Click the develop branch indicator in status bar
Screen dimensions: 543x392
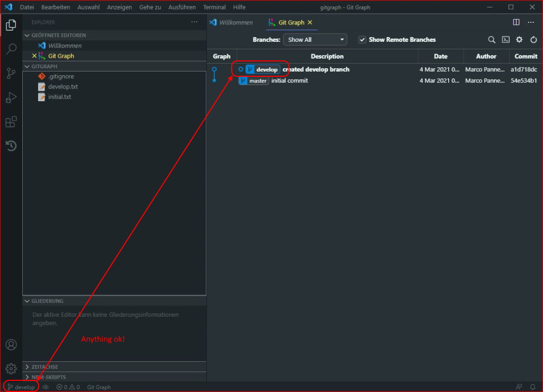20,387
